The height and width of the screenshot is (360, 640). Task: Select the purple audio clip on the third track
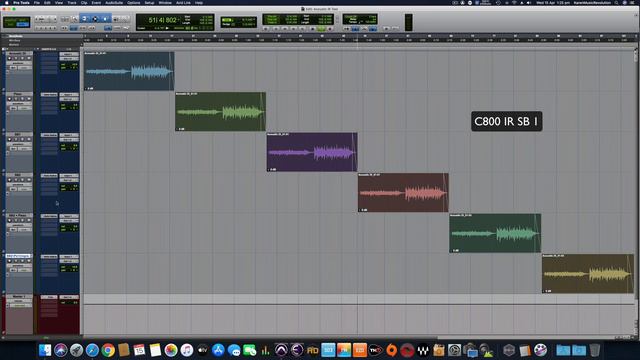(x=312, y=152)
